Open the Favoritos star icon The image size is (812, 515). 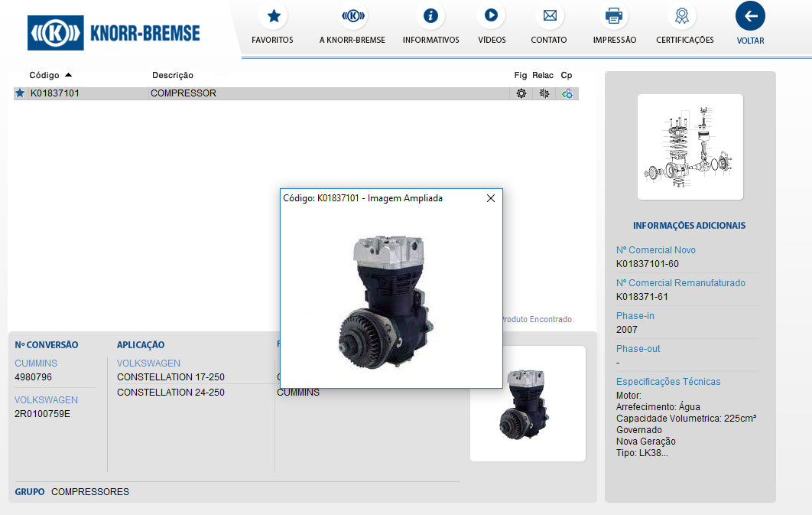tap(273, 16)
